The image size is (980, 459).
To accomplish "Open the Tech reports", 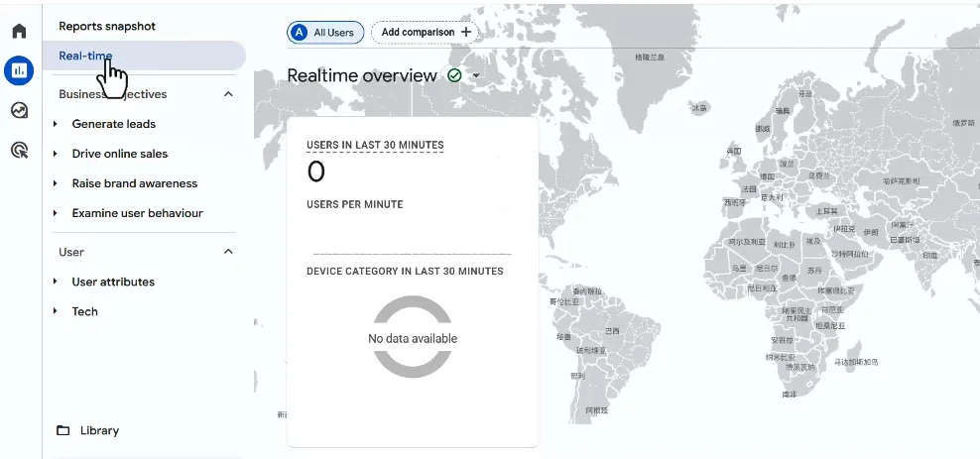I will coord(85,311).
